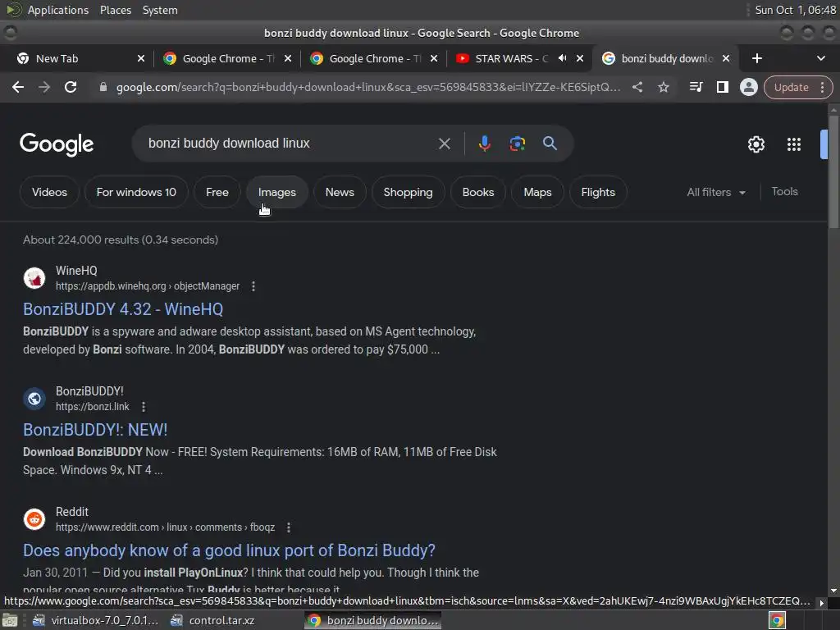Open search Tools options
Image resolution: width=840 pixels, height=630 pixels.
point(784,192)
